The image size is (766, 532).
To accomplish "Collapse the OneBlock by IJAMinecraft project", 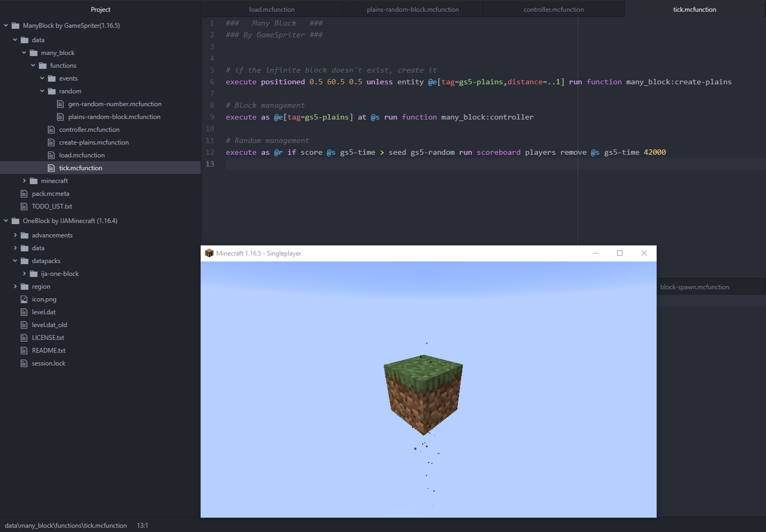I will pos(6,220).
